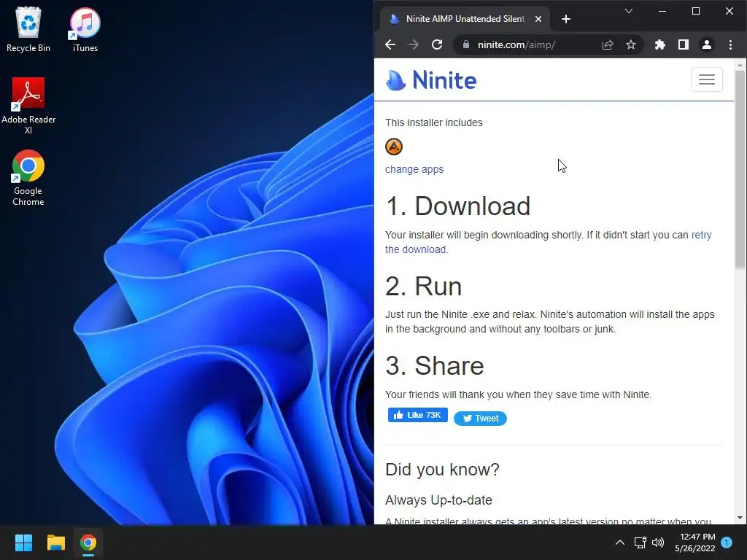Click the disabled forward arrow in Chrome
The width and height of the screenshot is (747, 560).
413,44
